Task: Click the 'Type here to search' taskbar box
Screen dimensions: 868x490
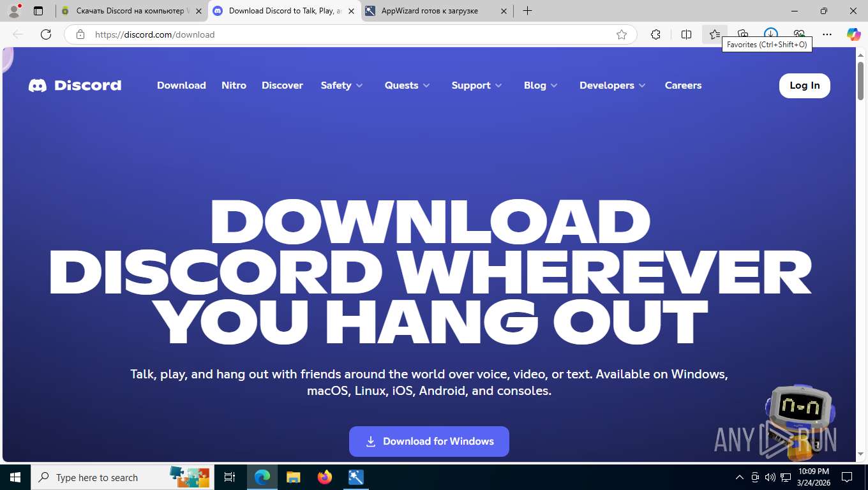Action: [123, 477]
